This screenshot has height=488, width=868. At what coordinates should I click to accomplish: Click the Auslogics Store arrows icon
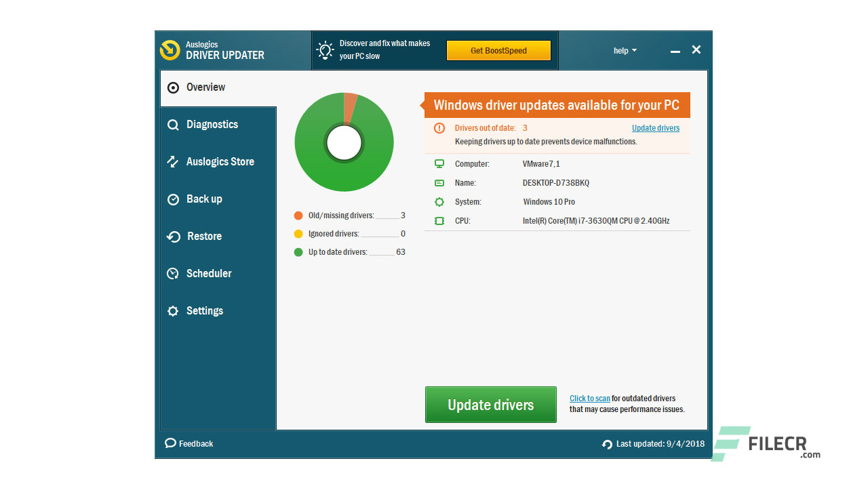(x=173, y=162)
